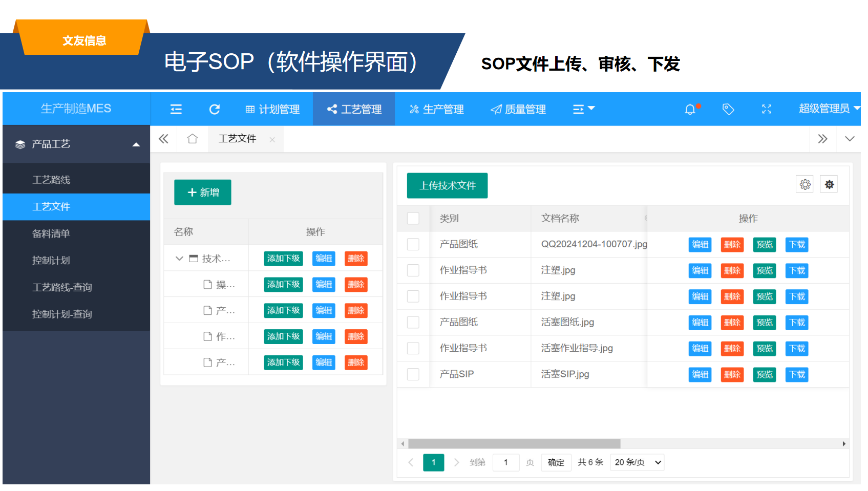Open the notification bell

click(x=690, y=109)
